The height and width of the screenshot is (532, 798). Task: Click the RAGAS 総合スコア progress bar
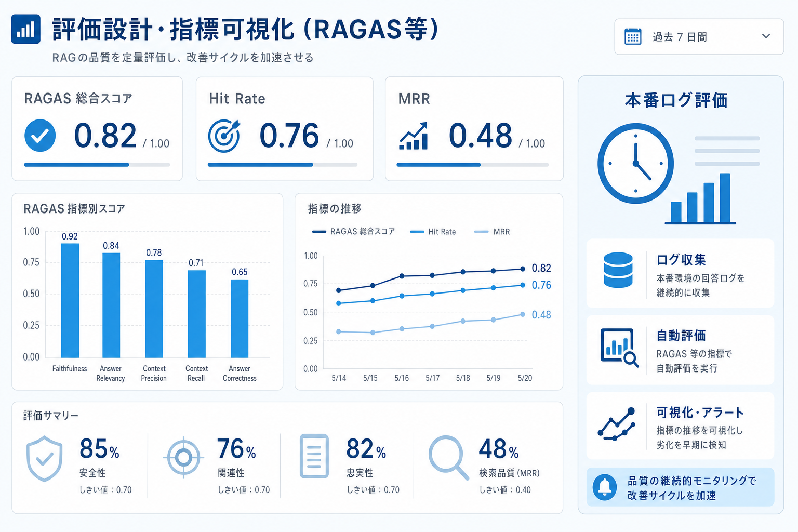click(97, 165)
